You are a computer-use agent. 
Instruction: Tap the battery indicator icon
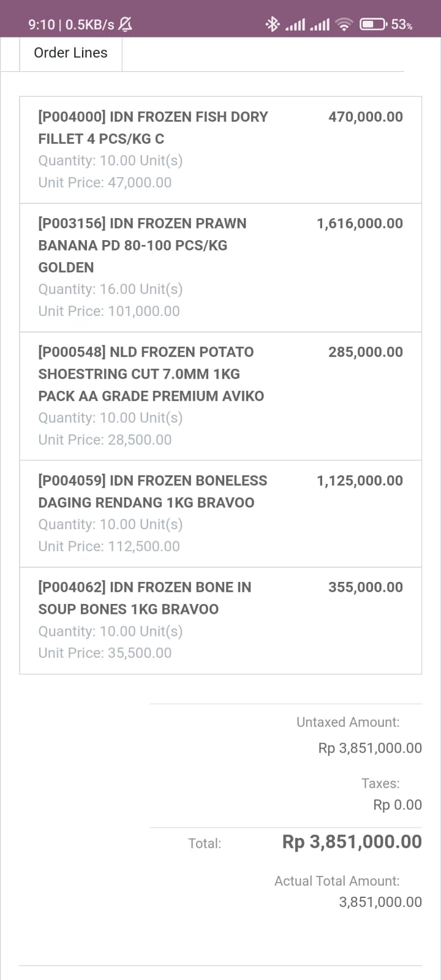click(x=372, y=24)
